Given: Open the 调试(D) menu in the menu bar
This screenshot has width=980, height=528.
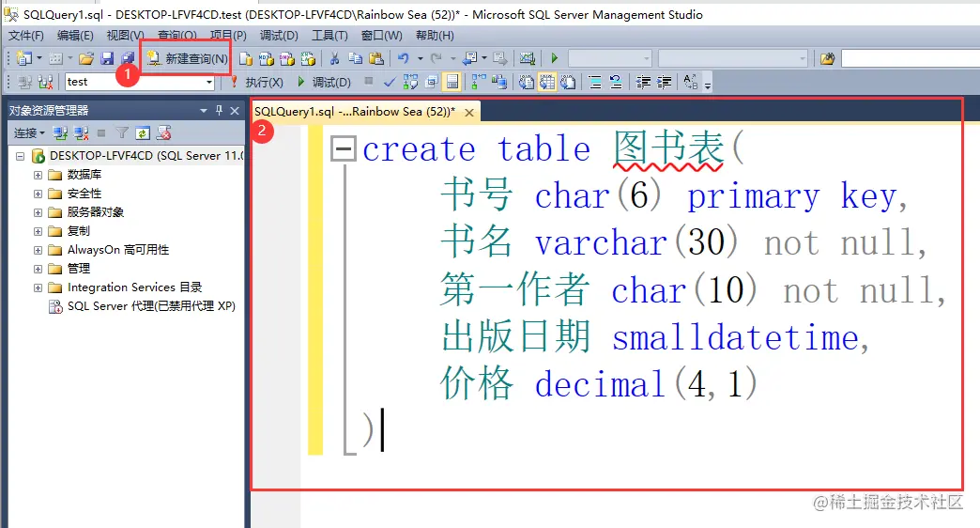Looking at the screenshot, I should (279, 36).
